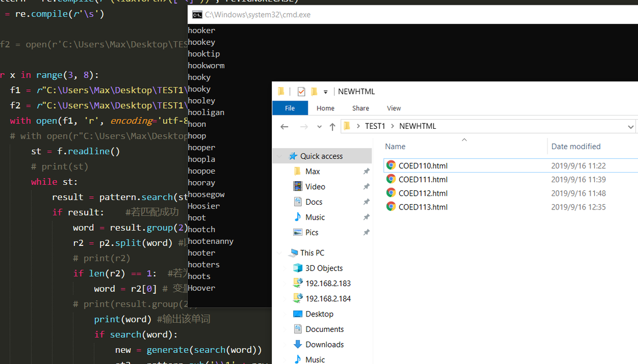Viewport: 638px width, 364px height.
Task: Open Customize Quick Access Toolbar dropdown arrow
Action: (x=325, y=92)
